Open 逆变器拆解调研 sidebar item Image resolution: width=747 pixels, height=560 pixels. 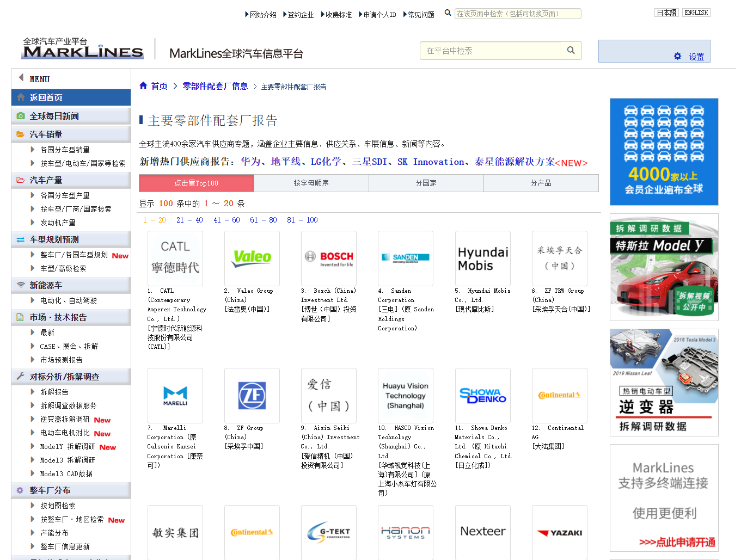pyautogui.click(x=65, y=419)
